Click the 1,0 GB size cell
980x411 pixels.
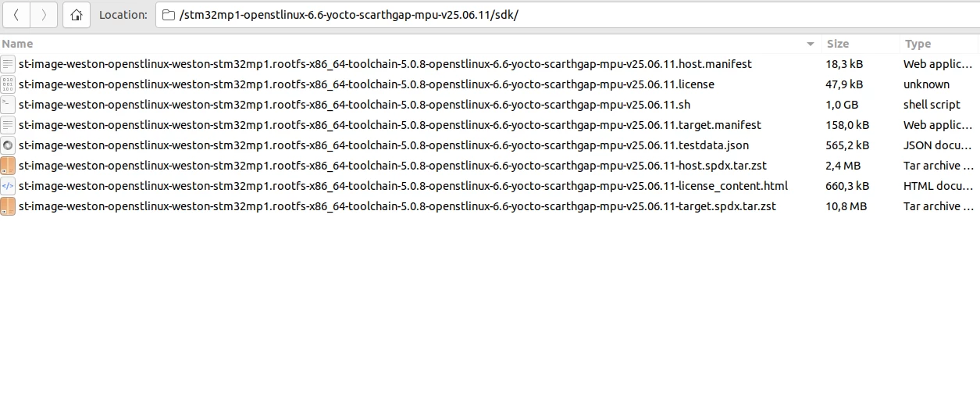tap(842, 105)
